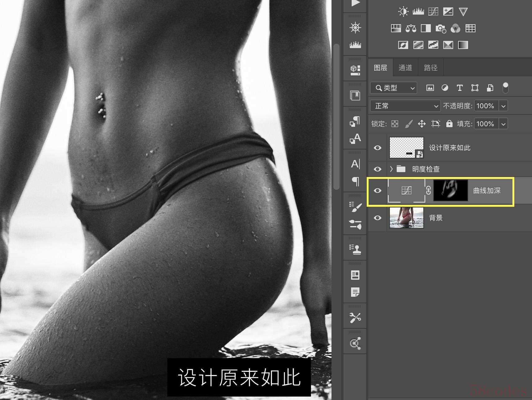Screen dimensions: 532x400
Task: Add a Color Balance adjustment
Action: point(411,29)
